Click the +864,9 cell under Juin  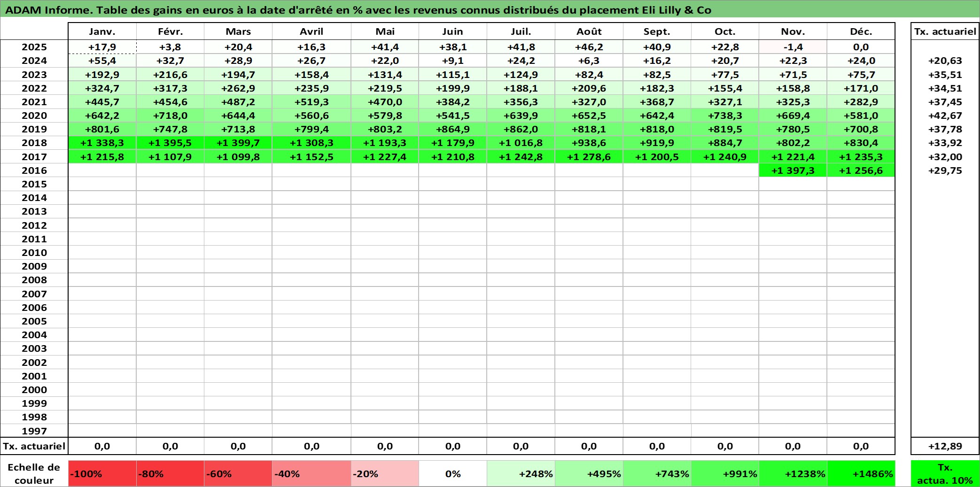click(x=453, y=129)
